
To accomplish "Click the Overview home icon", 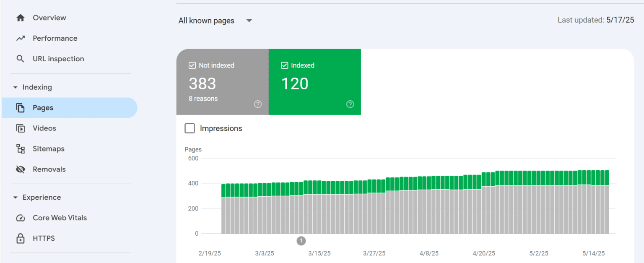I will (x=20, y=18).
